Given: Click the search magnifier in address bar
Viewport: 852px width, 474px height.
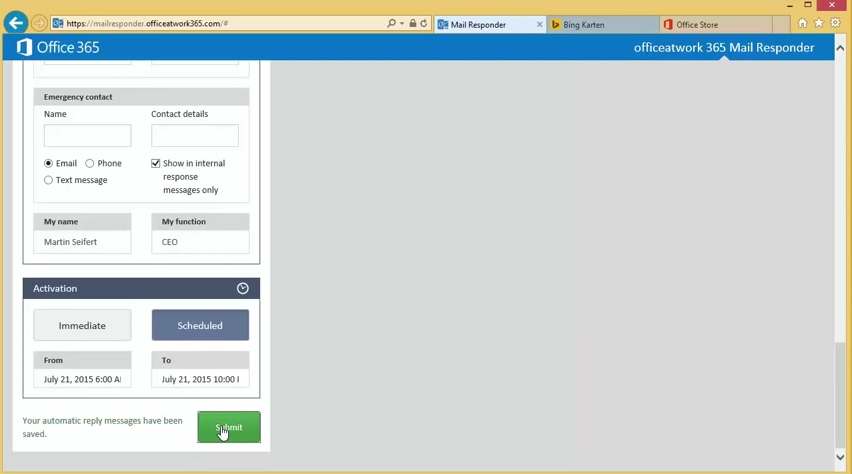Looking at the screenshot, I should click(391, 23).
